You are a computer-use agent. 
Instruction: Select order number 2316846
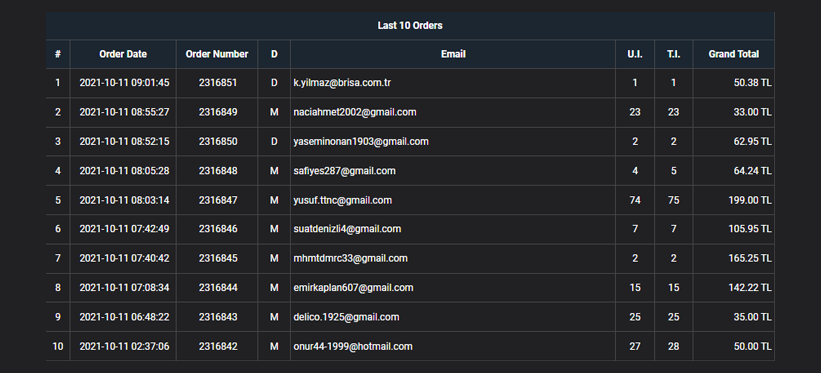(x=218, y=229)
